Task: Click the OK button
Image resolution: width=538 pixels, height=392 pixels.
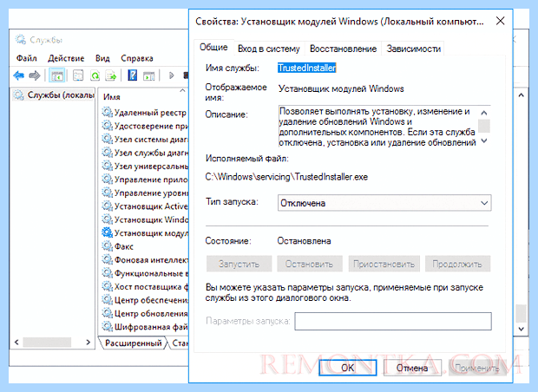Action: point(348,368)
